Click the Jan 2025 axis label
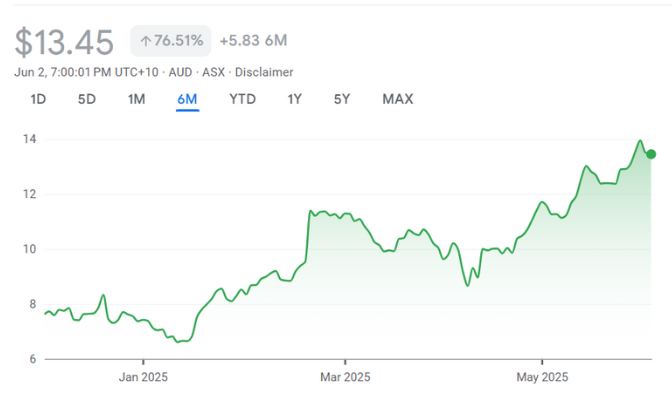Viewport: 672px width, 400px height. click(143, 377)
